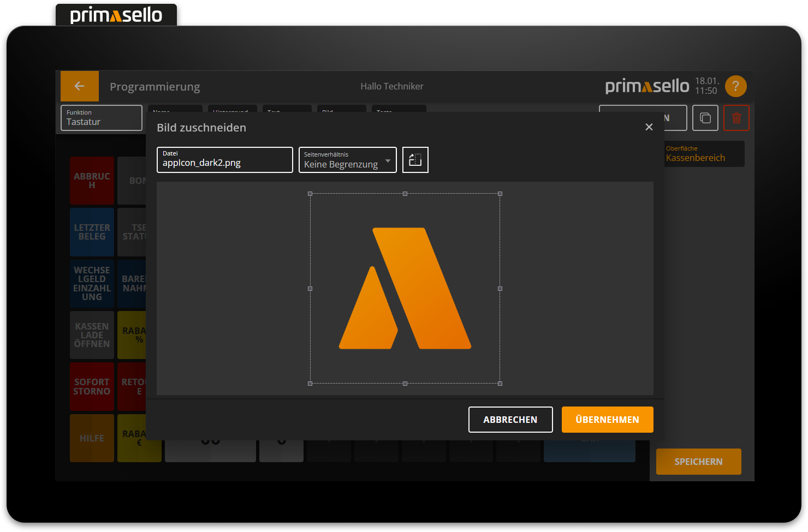808x532 pixels.
Task: Click the orange back arrow button
Action: tap(80, 86)
